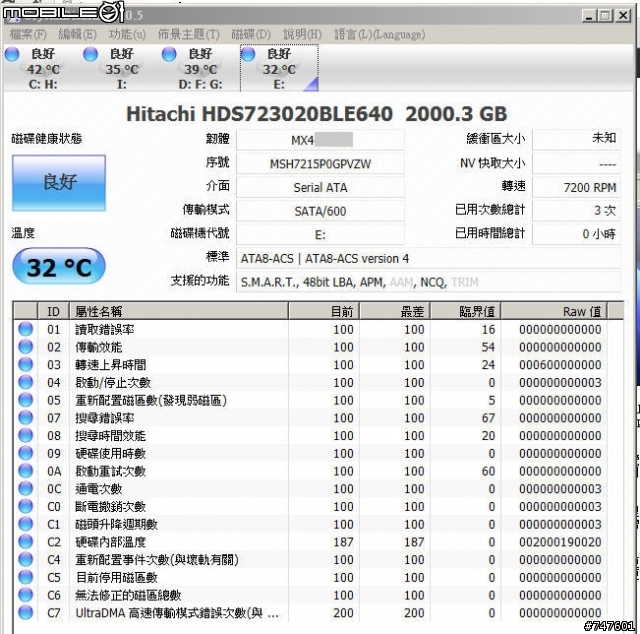Viewport: 640px width, 634px height.
Task: Click the serial number field MSH7215P0GPVZW
Action: [320, 164]
